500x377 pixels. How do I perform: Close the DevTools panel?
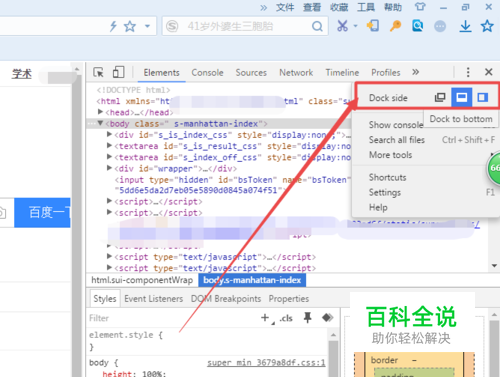click(x=489, y=72)
